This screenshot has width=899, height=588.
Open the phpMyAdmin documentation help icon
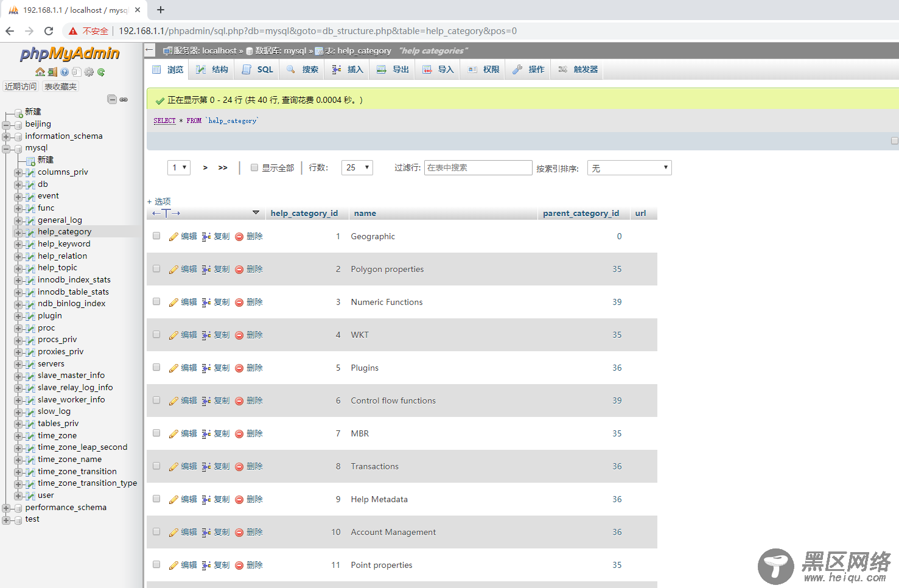(65, 72)
